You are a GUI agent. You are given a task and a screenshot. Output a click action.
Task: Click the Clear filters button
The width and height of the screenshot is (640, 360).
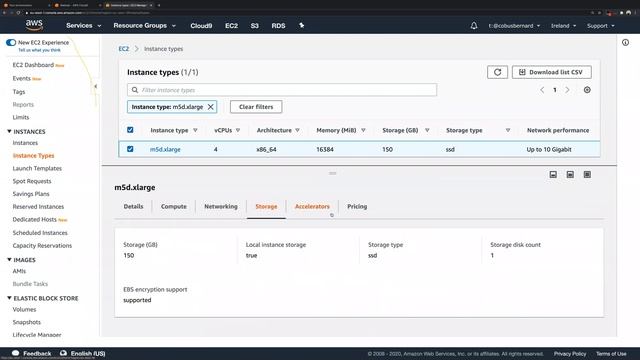click(256, 107)
